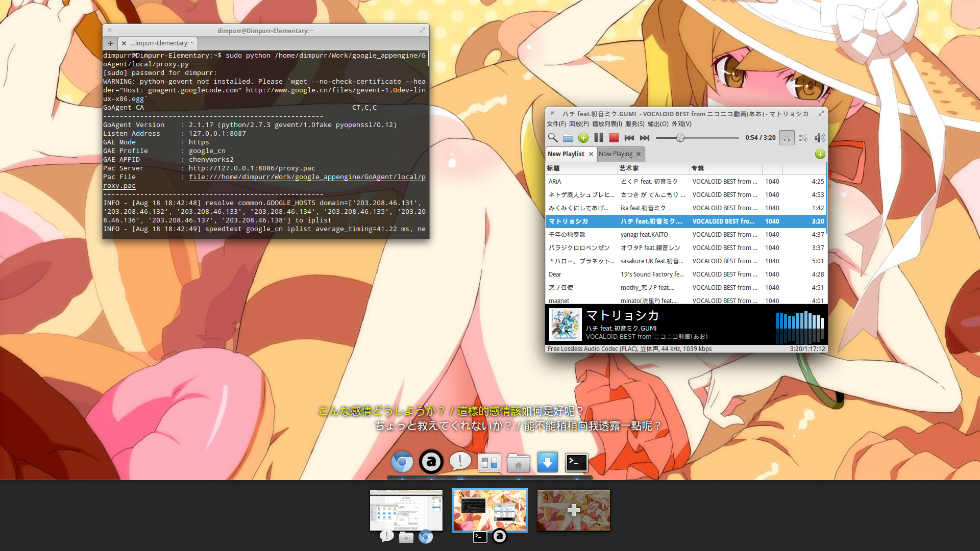Image resolution: width=980 pixels, height=551 pixels.
Task: Open the 文件(F) menu
Action: tap(556, 124)
